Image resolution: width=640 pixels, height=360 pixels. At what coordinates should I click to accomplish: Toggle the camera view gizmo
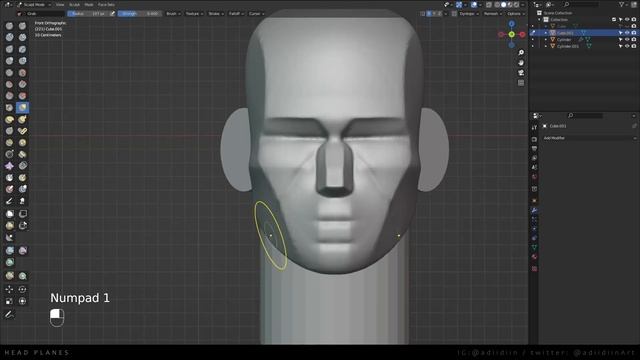(521, 73)
